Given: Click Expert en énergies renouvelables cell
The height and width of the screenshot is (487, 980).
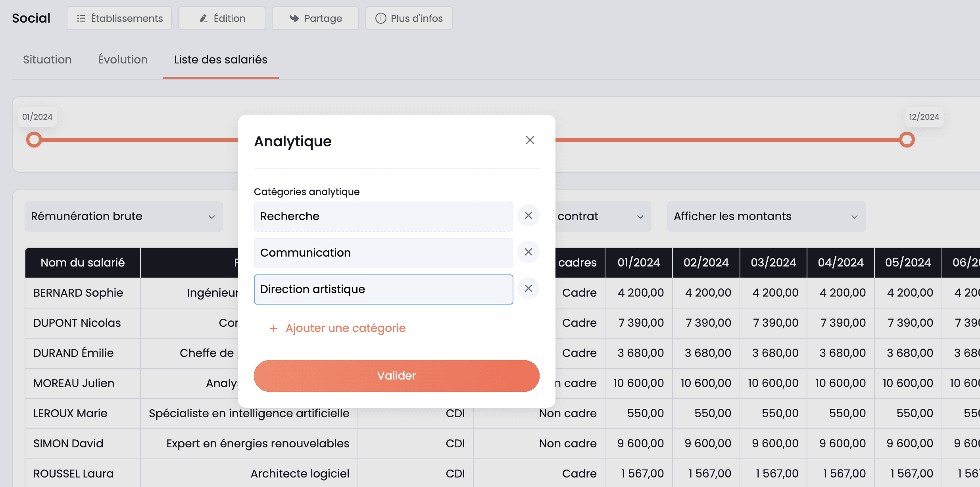Looking at the screenshot, I should point(249,443).
